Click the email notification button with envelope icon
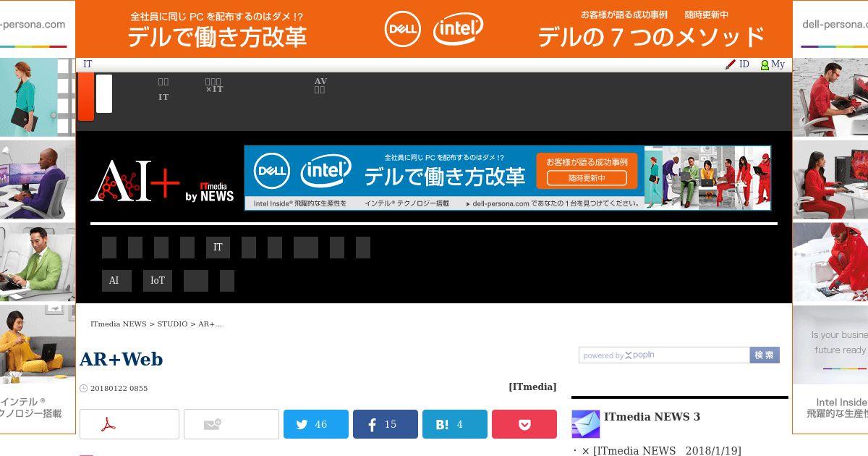Screen dimensions: 868x456 pos(231,424)
